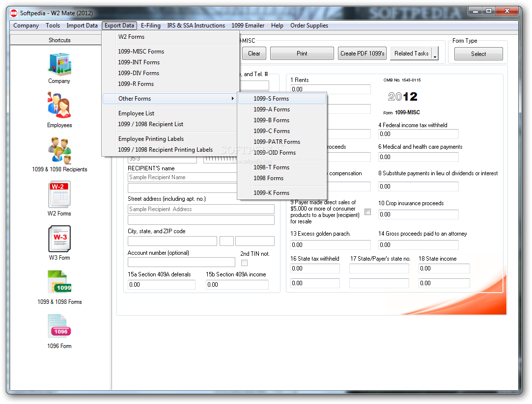Open the Company shortcut icon
The width and height of the screenshot is (532, 404).
[x=59, y=64]
